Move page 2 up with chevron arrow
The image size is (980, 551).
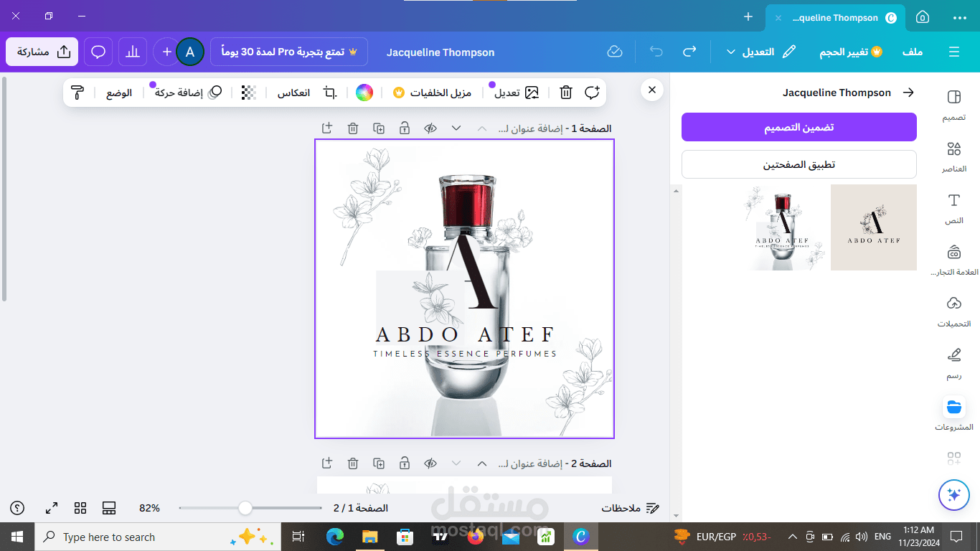tap(482, 463)
